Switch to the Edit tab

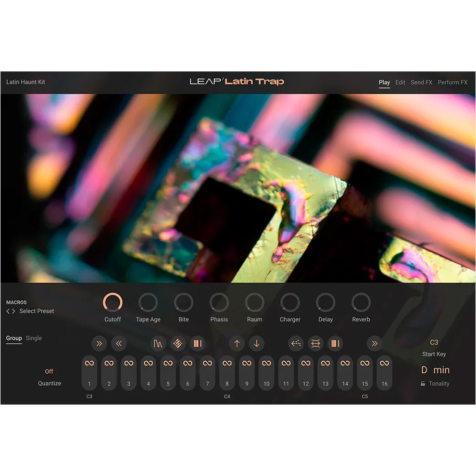pos(400,82)
